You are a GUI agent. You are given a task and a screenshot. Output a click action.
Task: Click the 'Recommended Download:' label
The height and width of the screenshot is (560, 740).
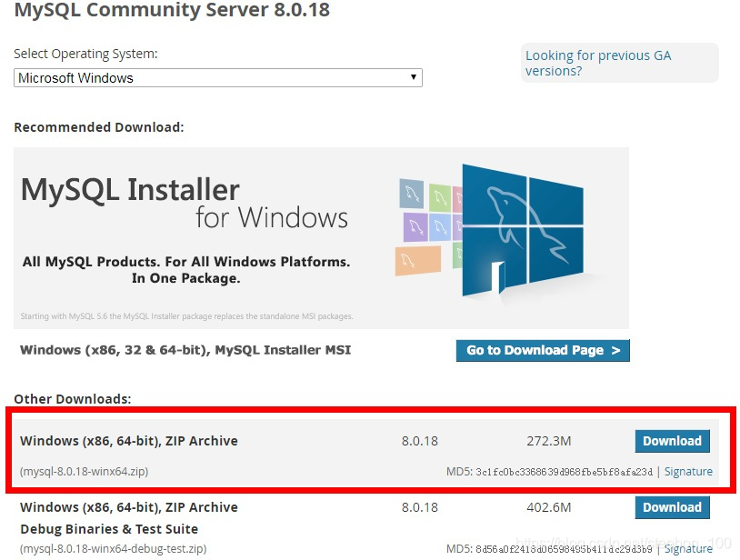pyautogui.click(x=99, y=127)
